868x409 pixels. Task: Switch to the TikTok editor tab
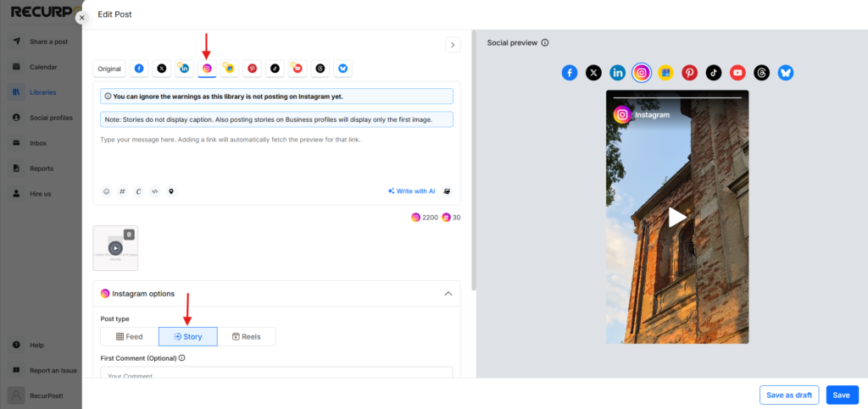point(275,69)
